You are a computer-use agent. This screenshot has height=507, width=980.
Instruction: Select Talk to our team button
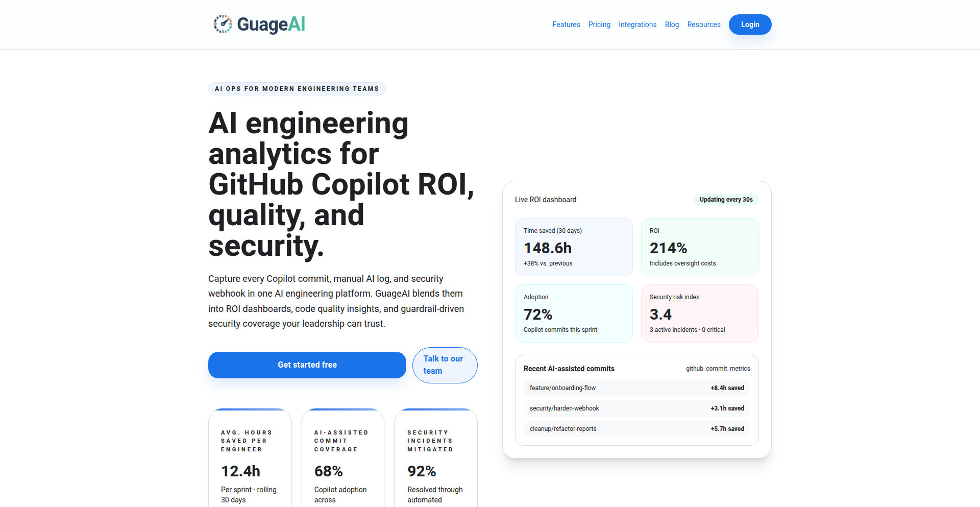click(x=445, y=365)
